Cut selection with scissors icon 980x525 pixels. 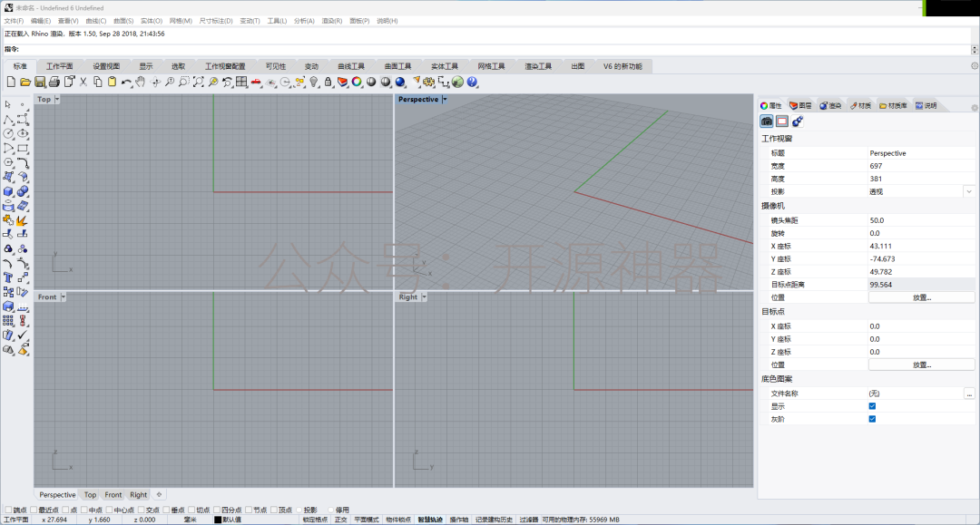click(83, 82)
